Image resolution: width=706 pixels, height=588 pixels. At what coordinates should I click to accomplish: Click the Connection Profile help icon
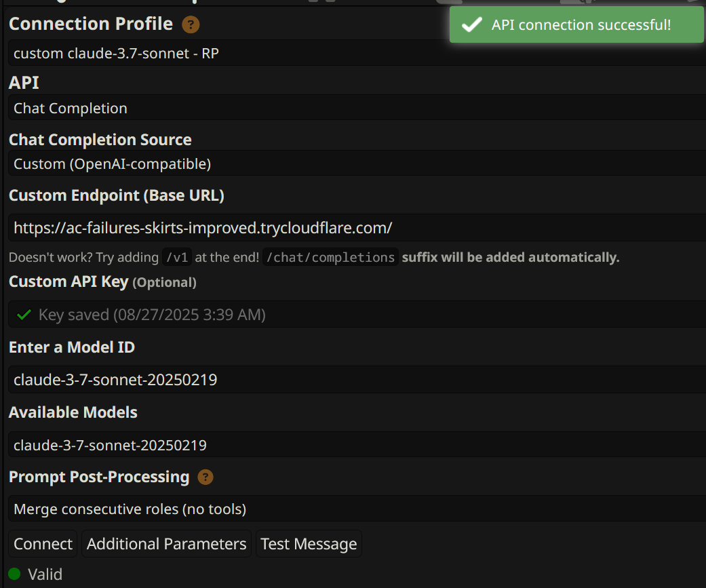click(x=191, y=25)
